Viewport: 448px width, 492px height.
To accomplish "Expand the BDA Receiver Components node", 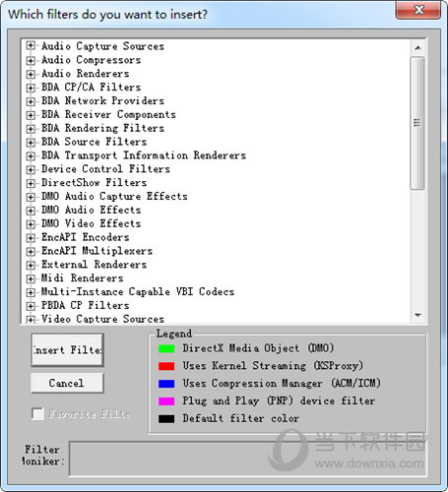I will point(31,115).
